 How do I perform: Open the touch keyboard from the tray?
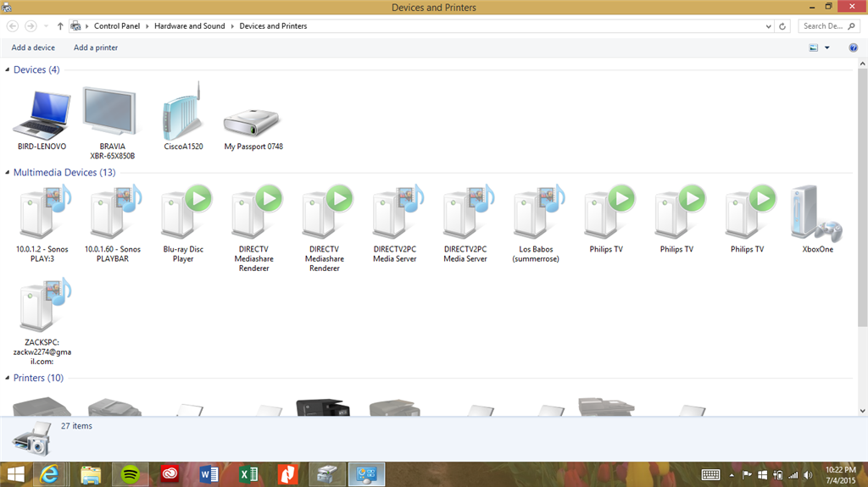tap(711, 475)
